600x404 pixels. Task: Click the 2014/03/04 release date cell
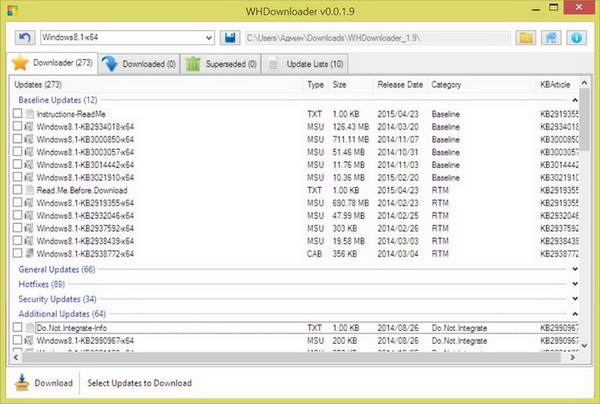tap(398, 254)
